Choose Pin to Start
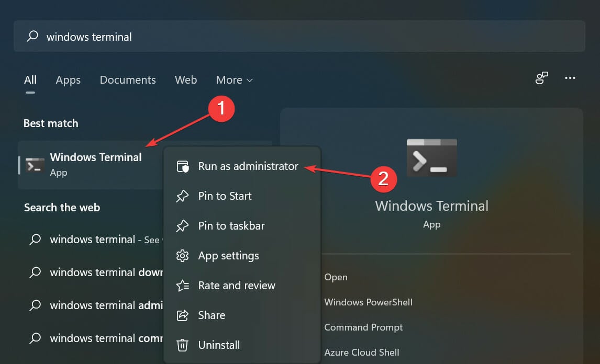Viewport: 600px width, 364px height. point(242,196)
